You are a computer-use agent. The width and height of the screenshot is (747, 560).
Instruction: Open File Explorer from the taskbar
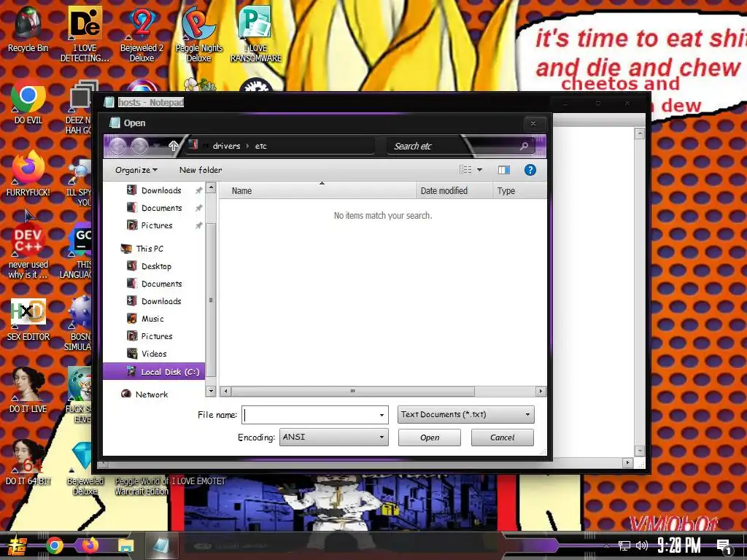125,545
